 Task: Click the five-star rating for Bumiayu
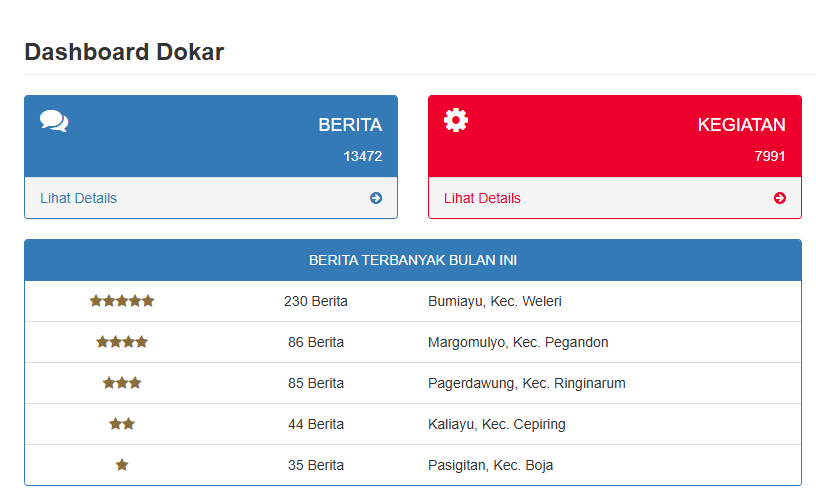pyautogui.click(x=122, y=301)
